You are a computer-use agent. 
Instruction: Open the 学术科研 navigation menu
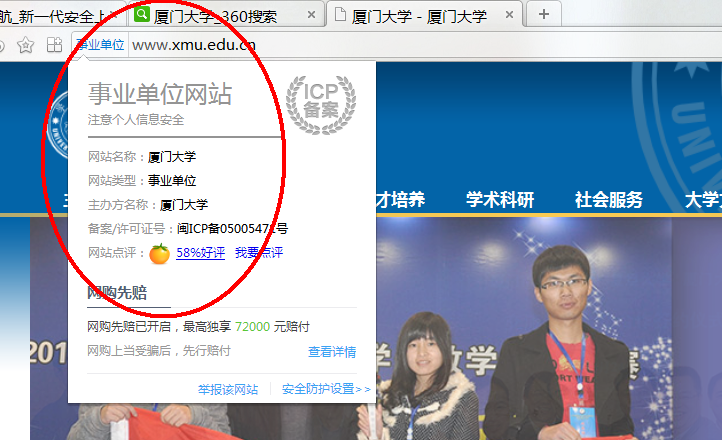pos(500,200)
